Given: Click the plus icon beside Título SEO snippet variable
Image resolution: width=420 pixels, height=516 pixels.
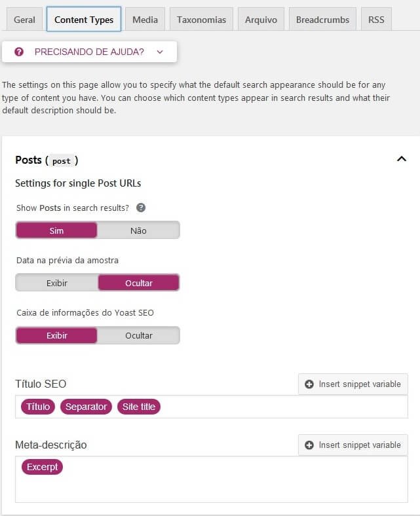Looking at the screenshot, I should [309, 384].
